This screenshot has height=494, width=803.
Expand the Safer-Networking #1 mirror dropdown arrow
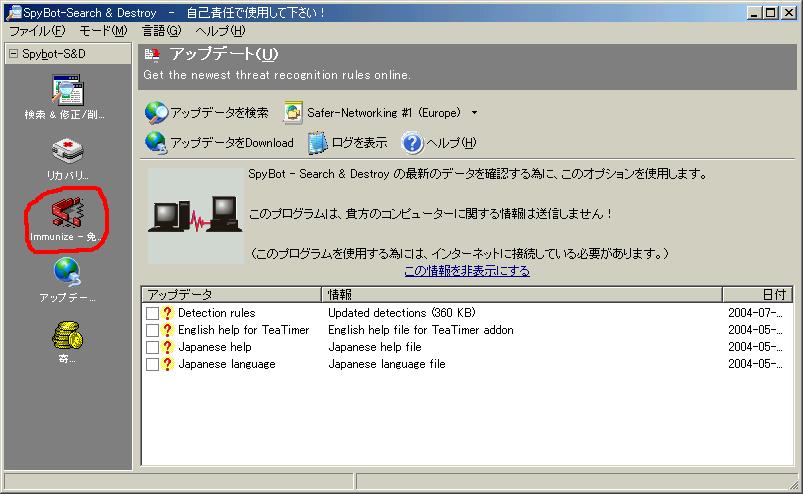coord(474,113)
